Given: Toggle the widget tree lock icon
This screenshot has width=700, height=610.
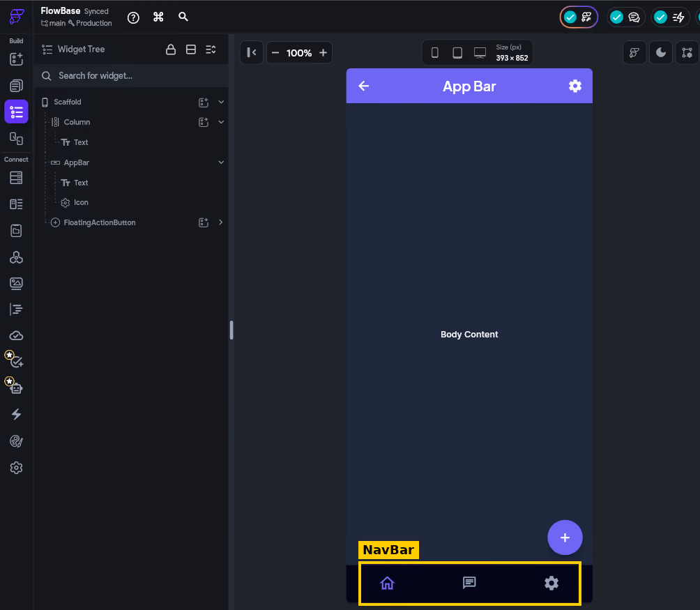Looking at the screenshot, I should coord(171,49).
